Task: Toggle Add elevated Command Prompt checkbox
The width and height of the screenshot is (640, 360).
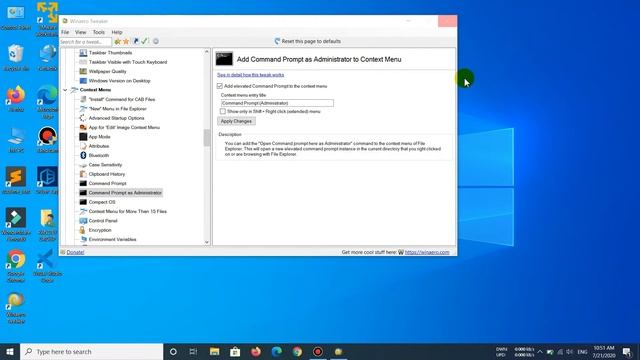Action: (x=220, y=86)
